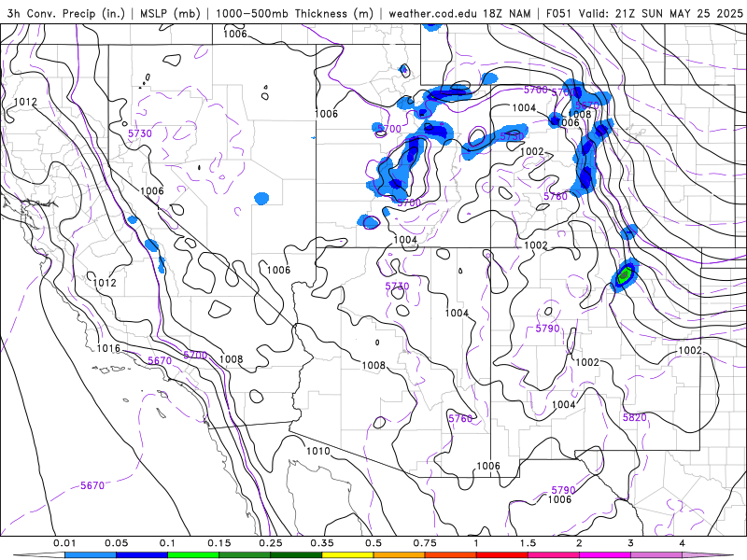
Task: Select the dark green 0.25–0.35 legend swatch
Action: 296,555
